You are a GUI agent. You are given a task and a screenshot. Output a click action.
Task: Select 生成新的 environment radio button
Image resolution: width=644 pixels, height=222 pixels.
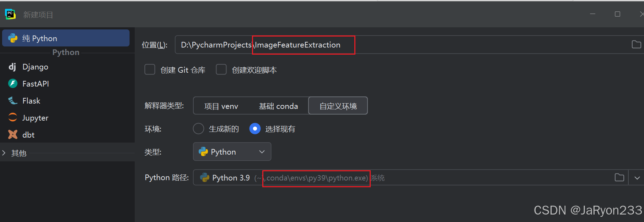[198, 129]
